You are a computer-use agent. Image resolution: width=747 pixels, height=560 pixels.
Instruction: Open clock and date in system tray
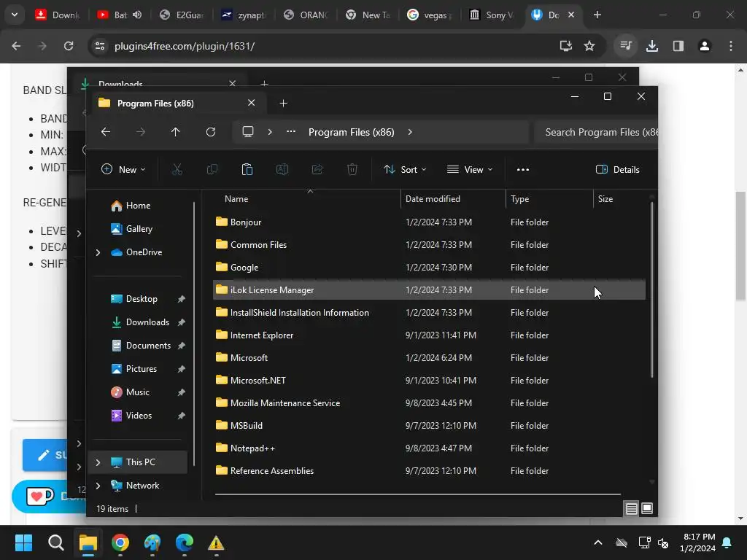point(697,542)
